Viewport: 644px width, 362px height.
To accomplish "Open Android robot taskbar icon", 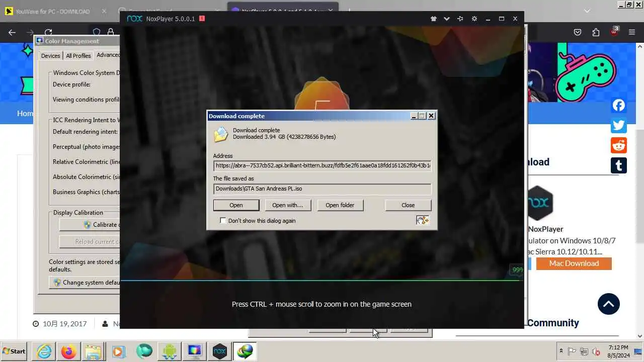I will (x=169, y=351).
